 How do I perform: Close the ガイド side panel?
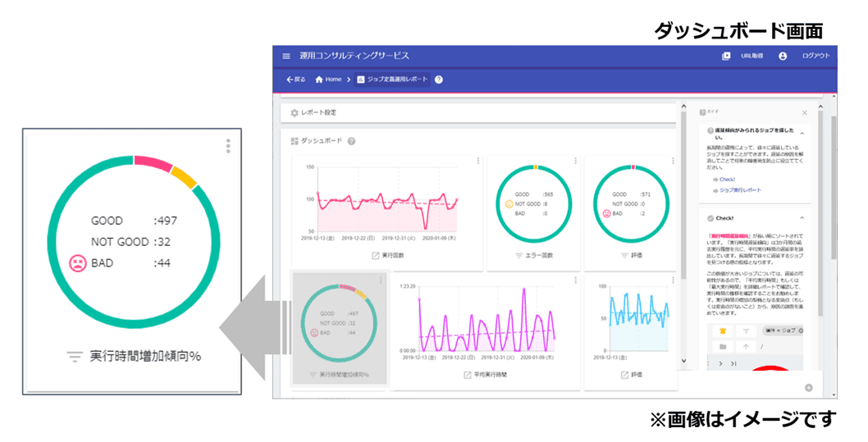pos(804,112)
